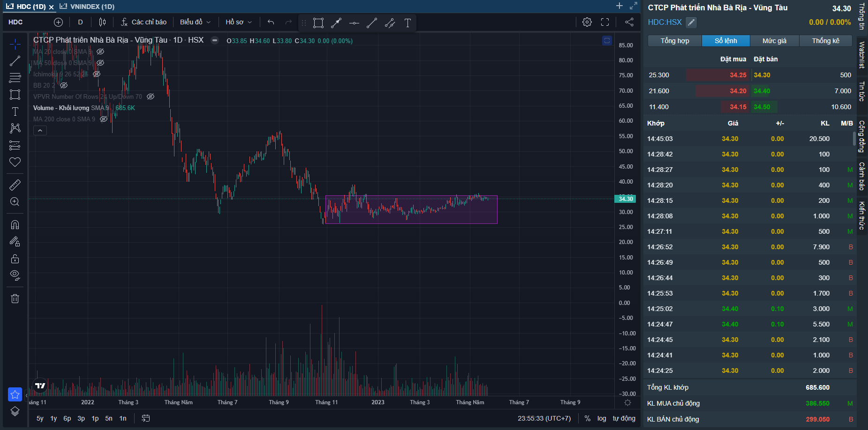Click the undo arrow
This screenshot has width=868, height=430.
[x=271, y=22]
